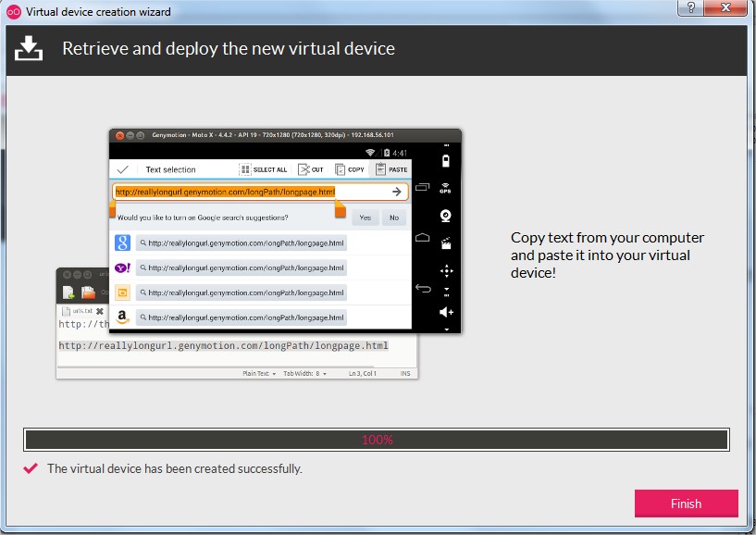
Task: Click 'Ln 3, Col 1' in the editor status bar
Action: (x=362, y=373)
